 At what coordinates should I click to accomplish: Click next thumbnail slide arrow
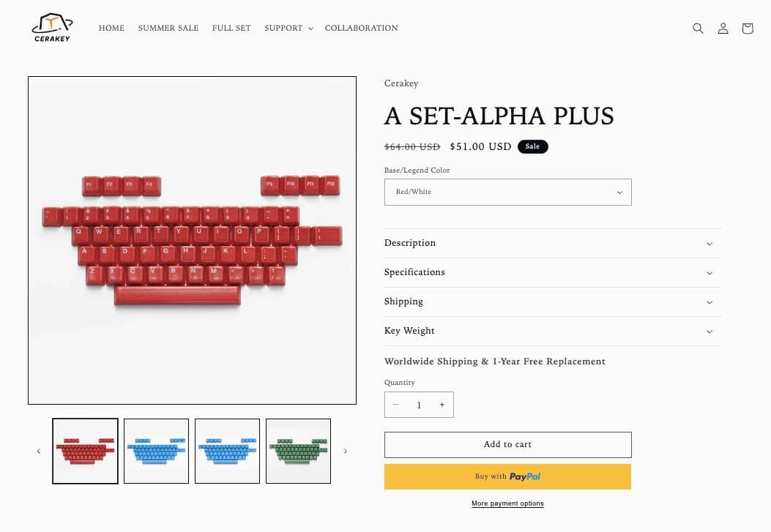click(x=345, y=451)
